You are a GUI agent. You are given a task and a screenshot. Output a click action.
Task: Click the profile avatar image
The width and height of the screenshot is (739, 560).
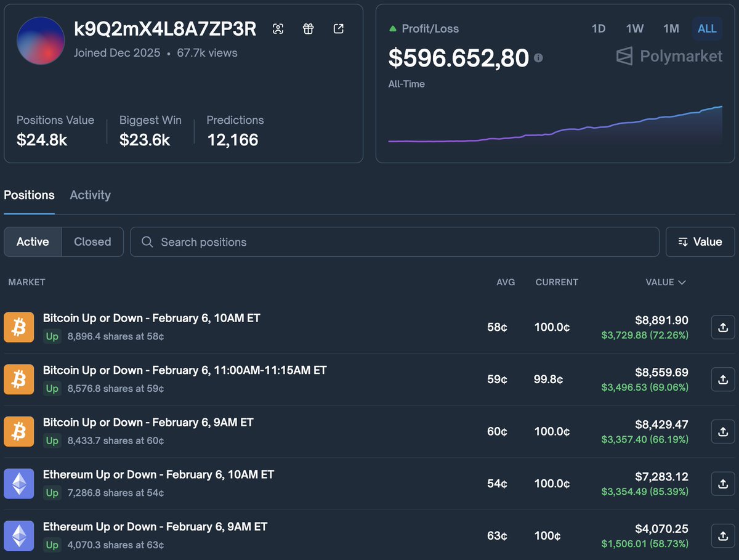(x=41, y=41)
